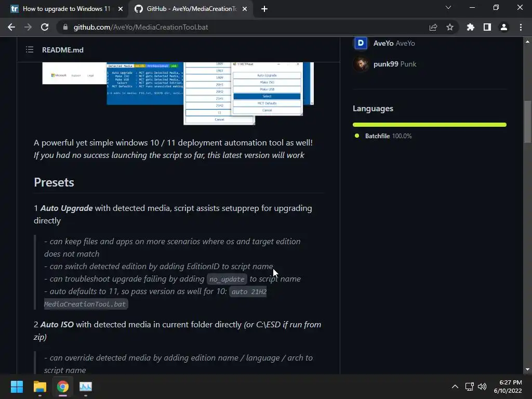This screenshot has height=399, width=532.
Task: Open the MediaCreationTool screenshot image
Action: coord(178,94)
